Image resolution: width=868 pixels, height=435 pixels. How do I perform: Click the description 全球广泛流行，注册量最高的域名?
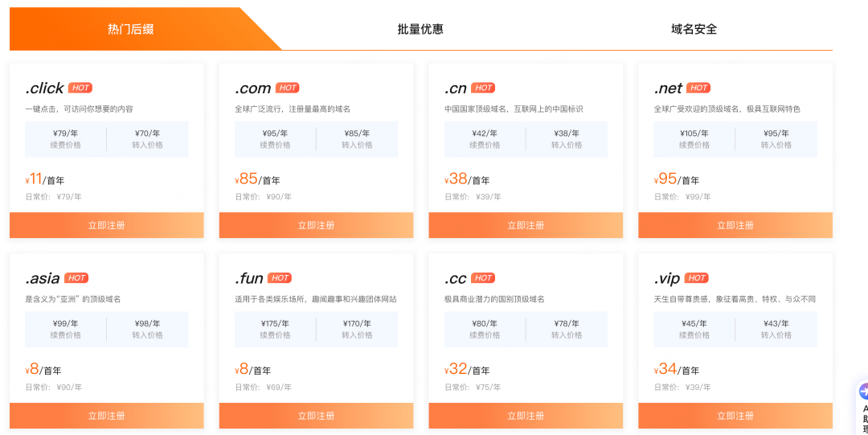(x=293, y=109)
